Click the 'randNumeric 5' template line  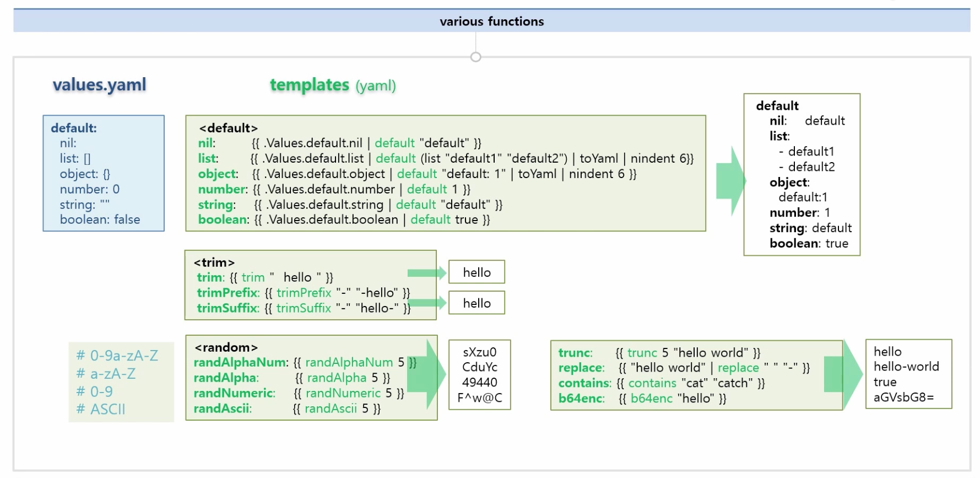click(x=299, y=393)
